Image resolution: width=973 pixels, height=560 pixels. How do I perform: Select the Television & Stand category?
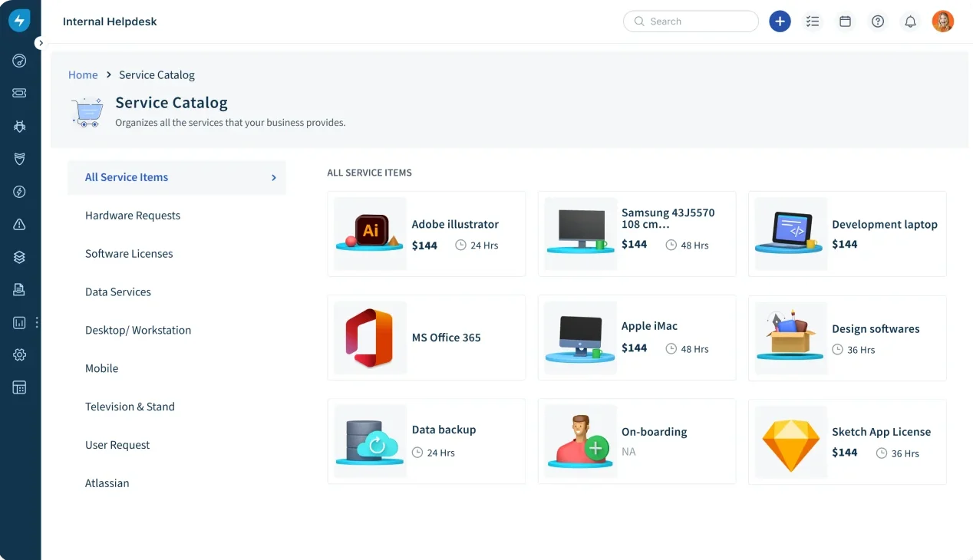pos(130,407)
